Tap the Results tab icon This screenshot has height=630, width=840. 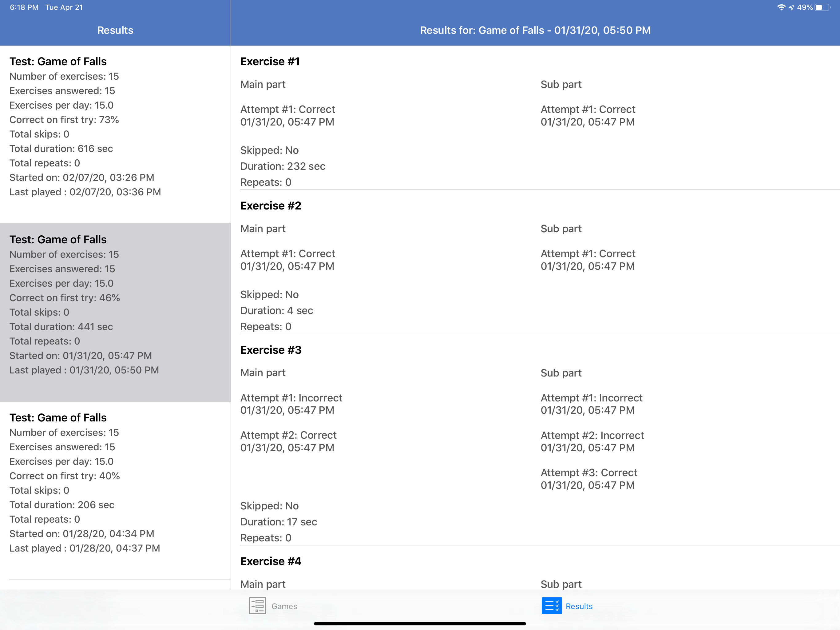(551, 606)
